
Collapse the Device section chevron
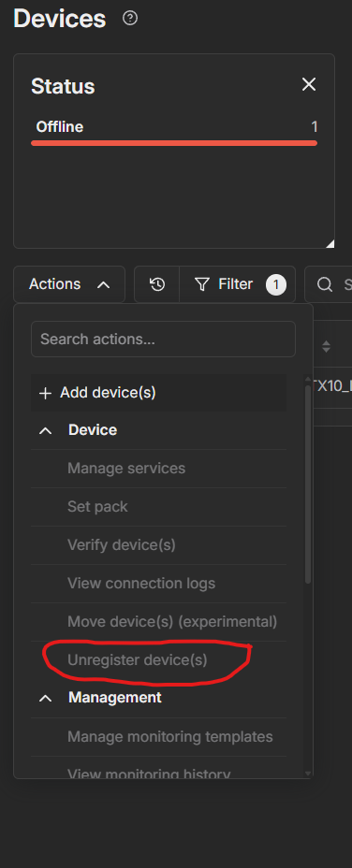click(46, 430)
